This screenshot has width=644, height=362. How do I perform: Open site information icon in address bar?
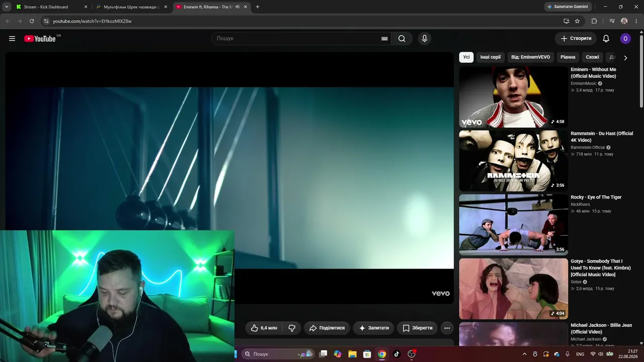(46, 21)
